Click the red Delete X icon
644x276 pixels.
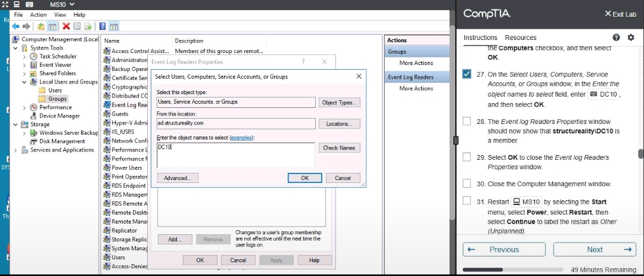(x=66, y=27)
